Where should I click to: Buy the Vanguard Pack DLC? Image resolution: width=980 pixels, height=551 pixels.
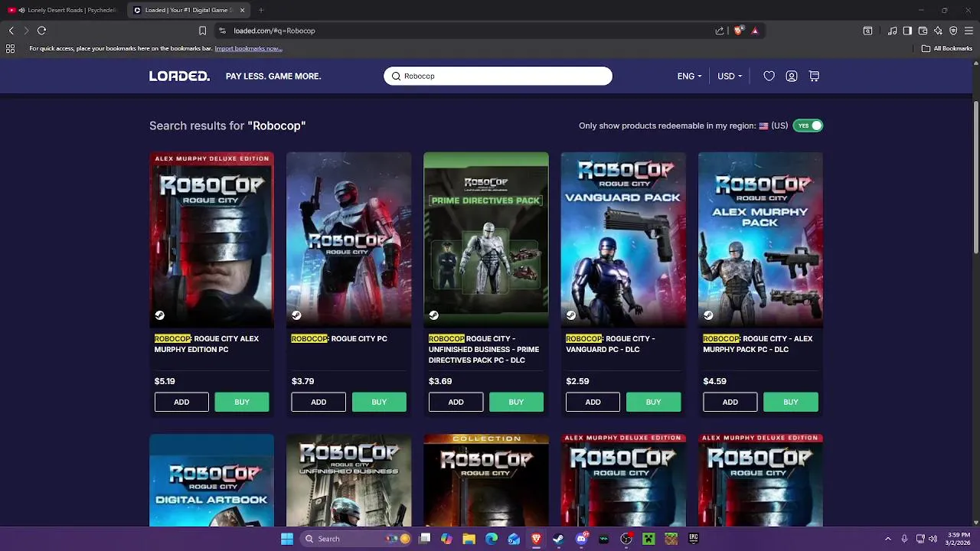click(x=653, y=402)
